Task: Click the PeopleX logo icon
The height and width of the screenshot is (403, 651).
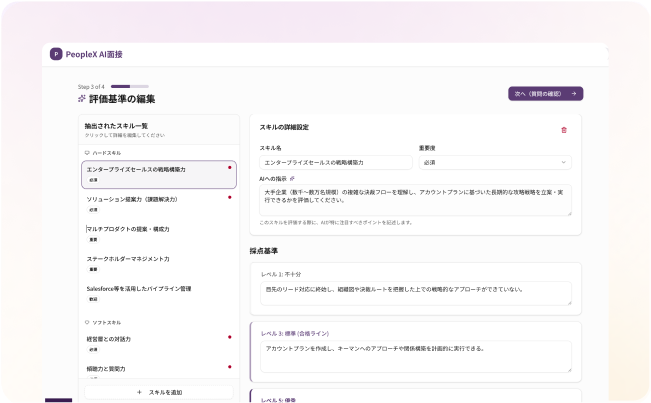Action: (x=56, y=54)
